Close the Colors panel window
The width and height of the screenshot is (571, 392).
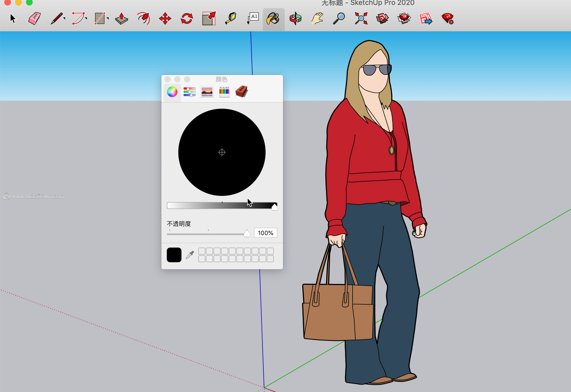tap(168, 79)
